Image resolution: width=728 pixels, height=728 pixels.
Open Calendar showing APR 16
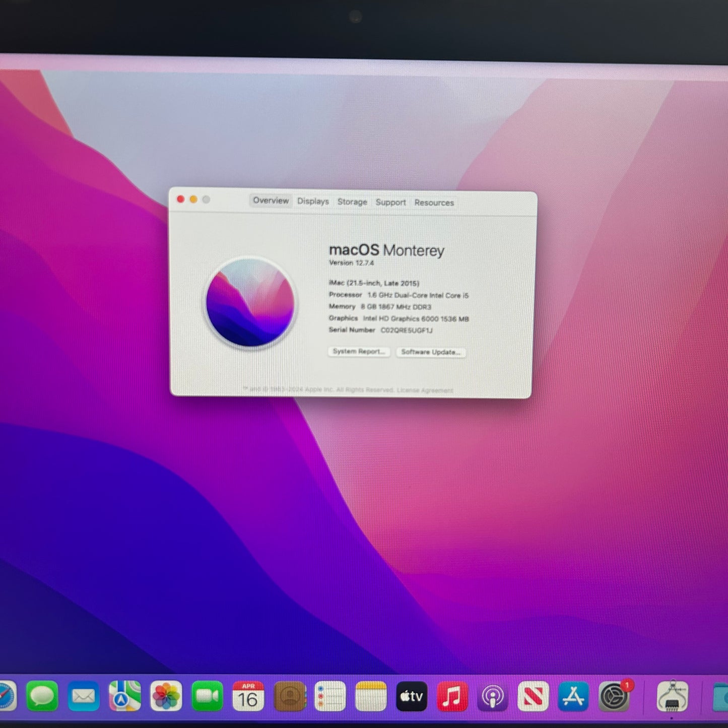(x=248, y=696)
